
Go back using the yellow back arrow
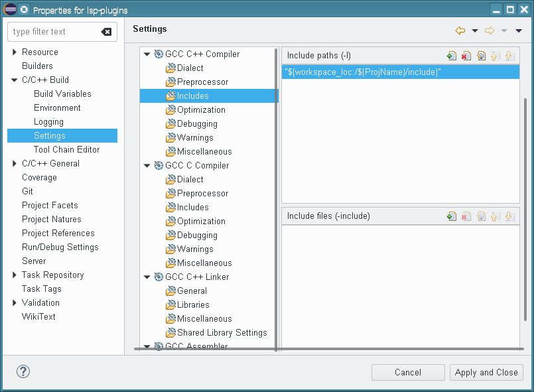[460, 31]
